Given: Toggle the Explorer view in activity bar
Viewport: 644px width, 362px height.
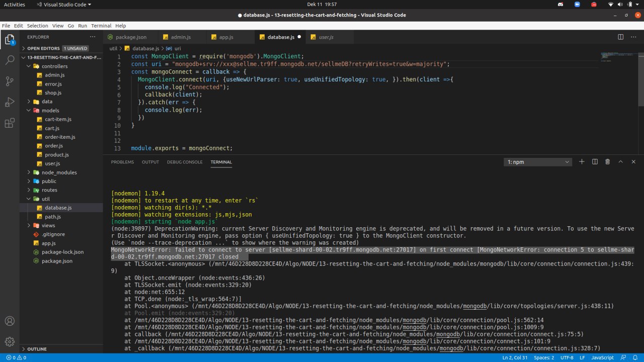Looking at the screenshot, I should tap(10, 40).
